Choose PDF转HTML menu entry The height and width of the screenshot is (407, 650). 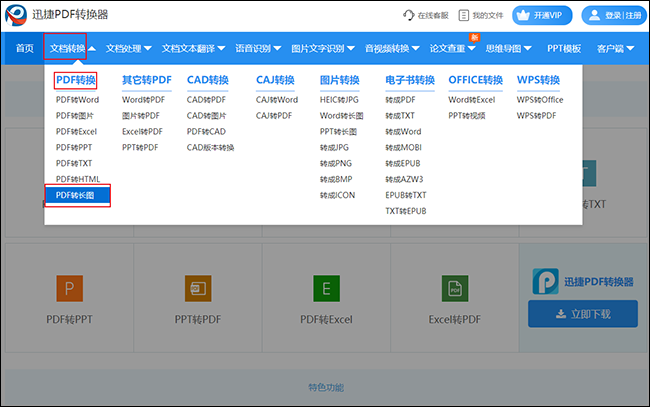78,179
